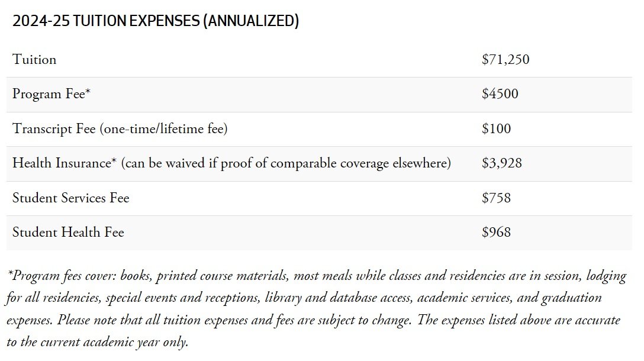Click the comparable coverage waiver note
The image size is (644, 361).
(286, 163)
